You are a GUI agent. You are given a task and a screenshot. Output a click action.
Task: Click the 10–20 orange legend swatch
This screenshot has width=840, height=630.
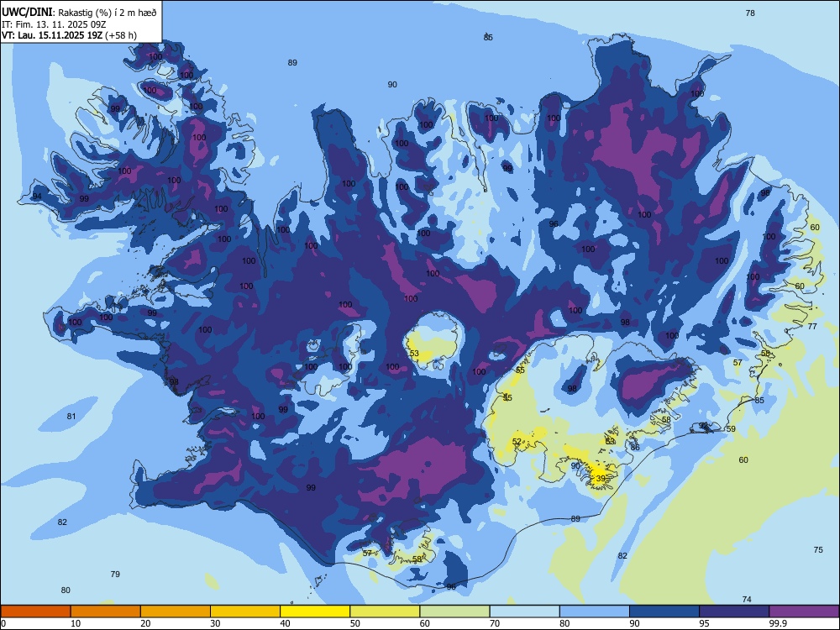[106, 612]
